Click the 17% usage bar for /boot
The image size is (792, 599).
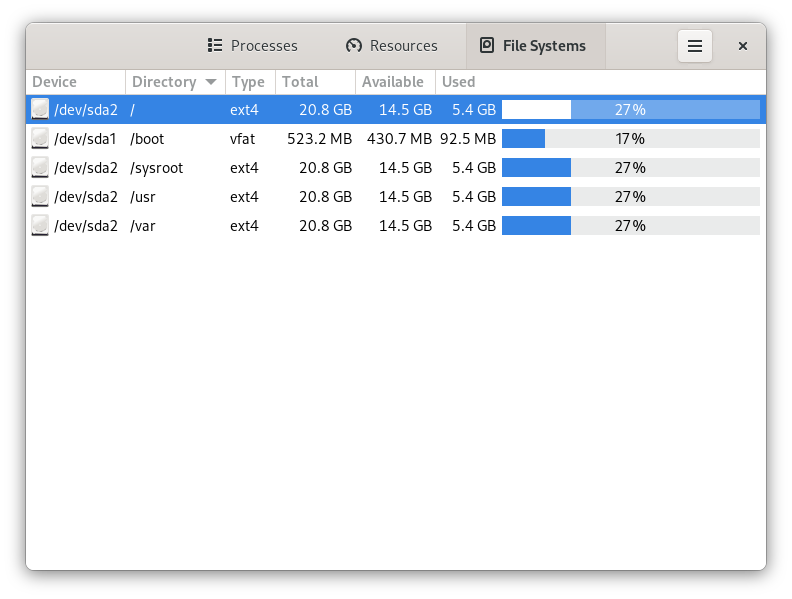click(x=630, y=138)
